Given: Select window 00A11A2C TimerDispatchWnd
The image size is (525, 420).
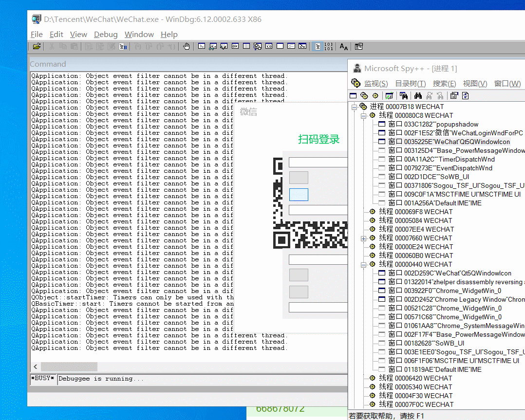Looking at the screenshot, I should click(x=441, y=159).
